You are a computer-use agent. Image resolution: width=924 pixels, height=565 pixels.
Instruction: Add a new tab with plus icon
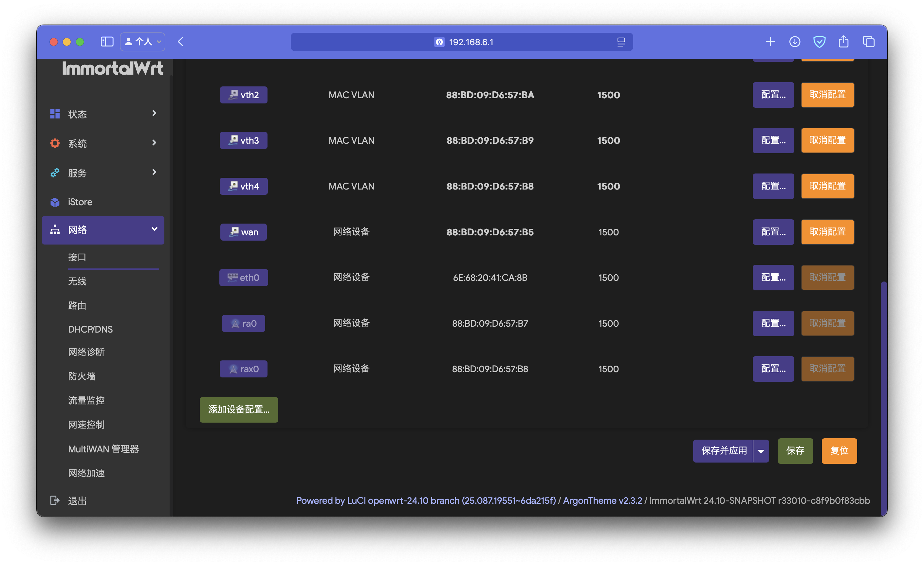click(770, 42)
